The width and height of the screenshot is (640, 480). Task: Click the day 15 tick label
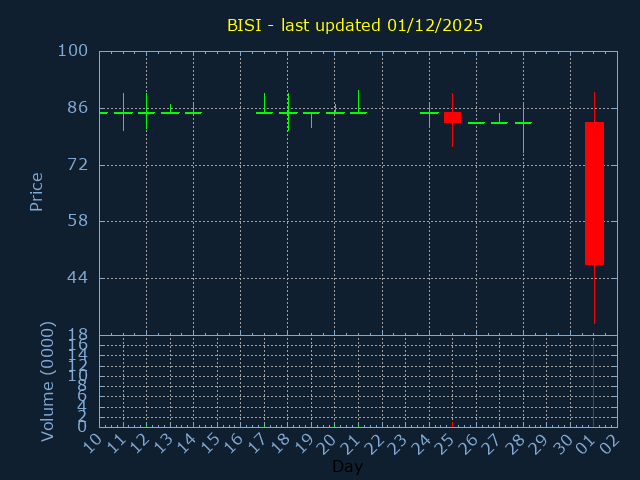point(210,442)
